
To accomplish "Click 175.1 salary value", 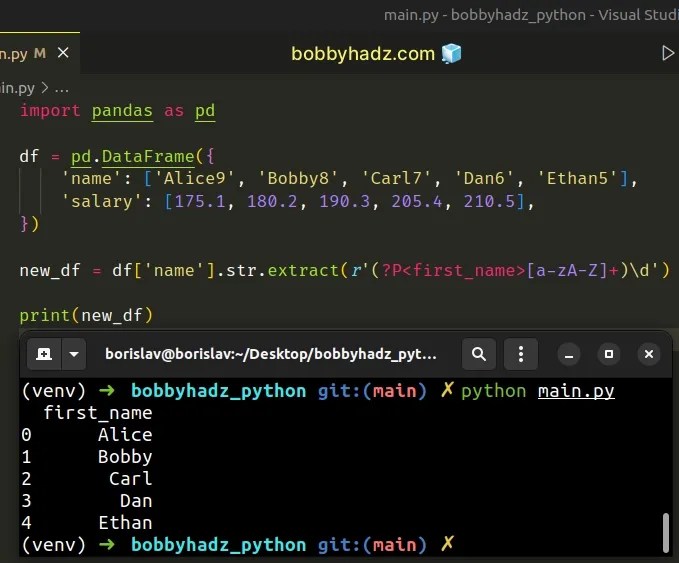I will 200,201.
